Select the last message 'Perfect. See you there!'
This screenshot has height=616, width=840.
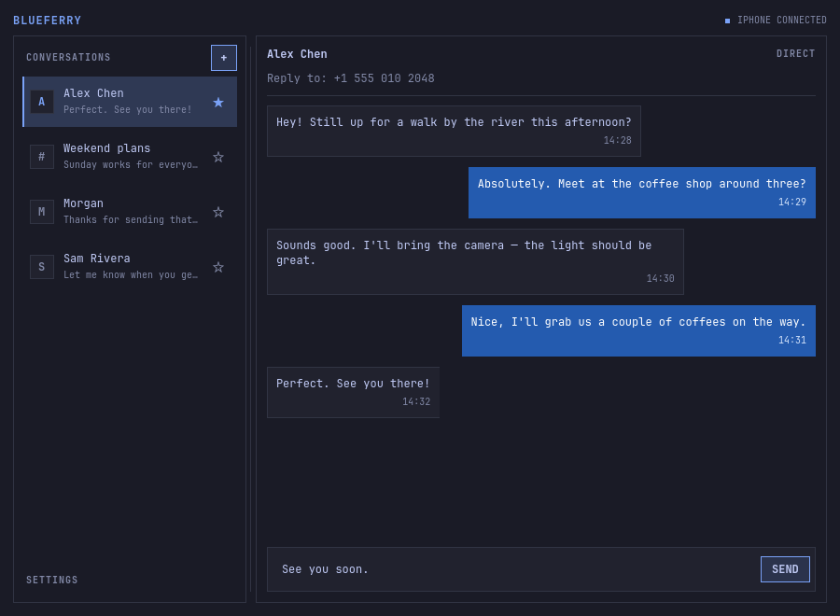[x=353, y=392]
